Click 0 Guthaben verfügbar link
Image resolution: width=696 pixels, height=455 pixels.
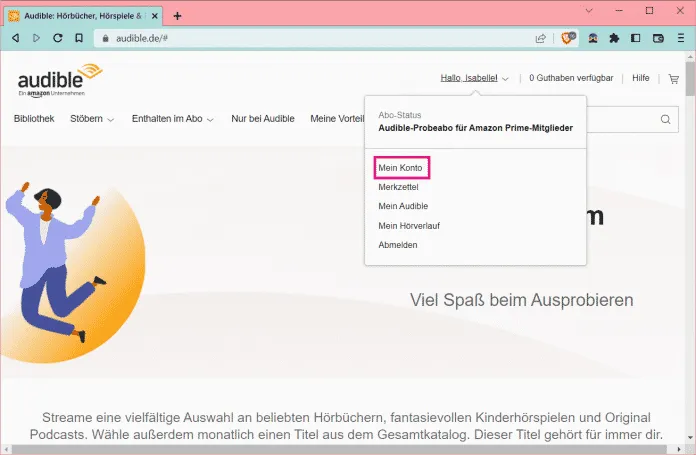click(571, 78)
